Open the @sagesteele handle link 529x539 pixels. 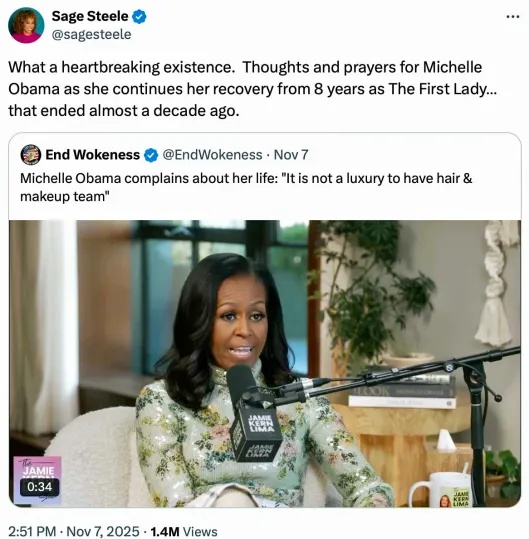[91, 34]
